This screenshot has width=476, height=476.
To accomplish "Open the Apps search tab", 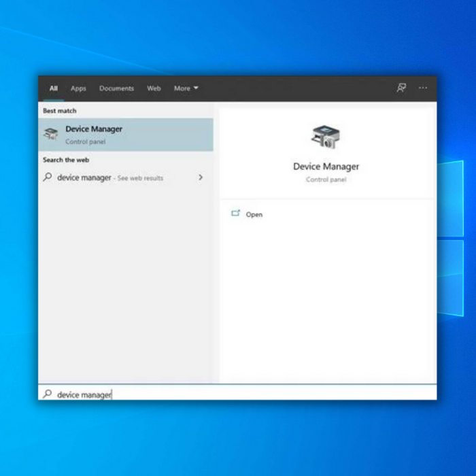I will coord(78,88).
